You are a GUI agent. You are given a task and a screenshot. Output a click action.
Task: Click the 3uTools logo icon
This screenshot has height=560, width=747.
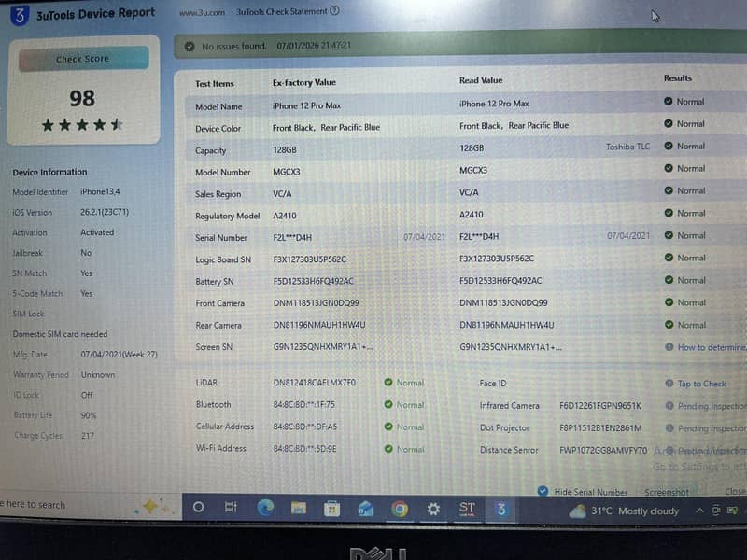20,15
